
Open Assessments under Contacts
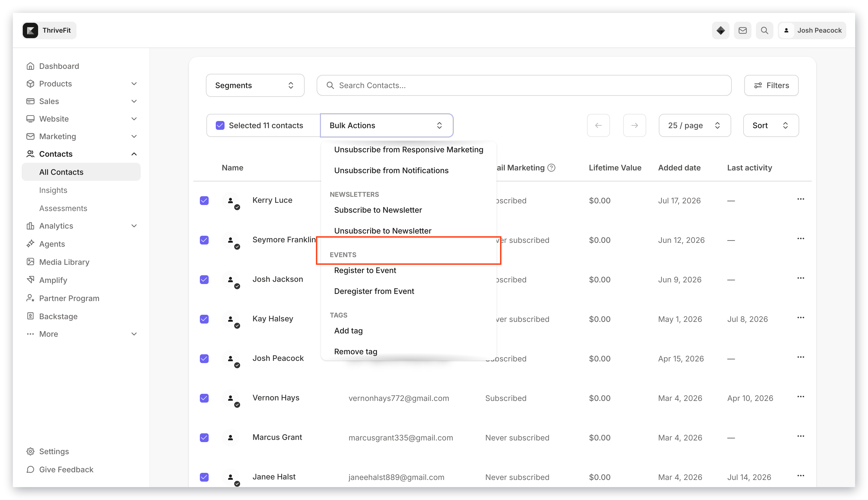63,208
